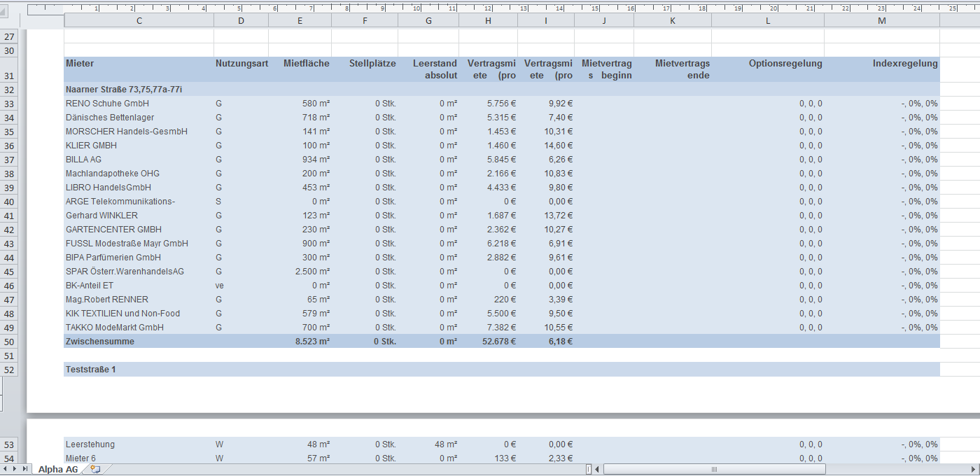Select column D header

click(x=241, y=21)
